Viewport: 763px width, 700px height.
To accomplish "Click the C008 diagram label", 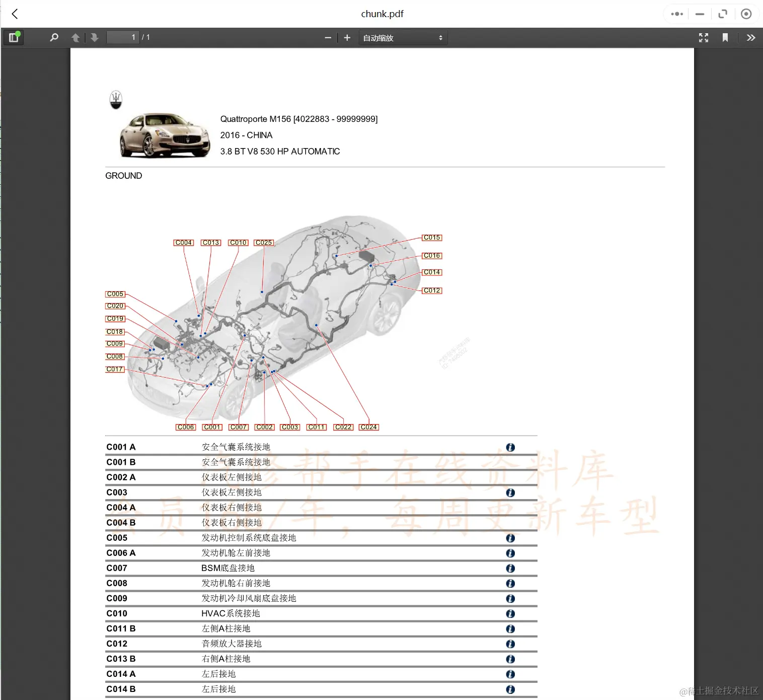I will pyautogui.click(x=115, y=357).
